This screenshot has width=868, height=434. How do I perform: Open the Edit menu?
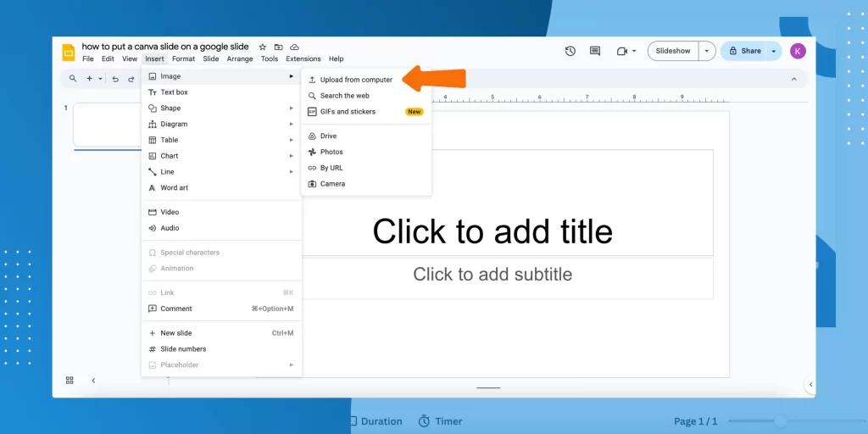pos(108,58)
